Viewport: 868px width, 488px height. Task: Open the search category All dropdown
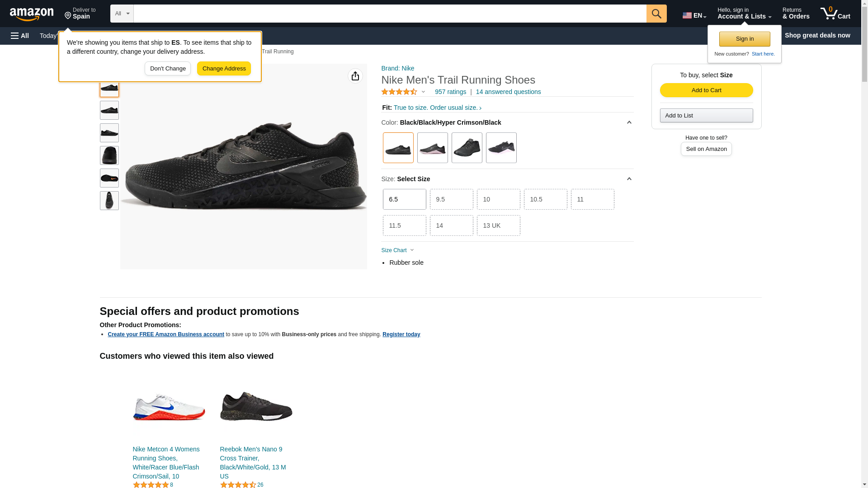pos(122,14)
